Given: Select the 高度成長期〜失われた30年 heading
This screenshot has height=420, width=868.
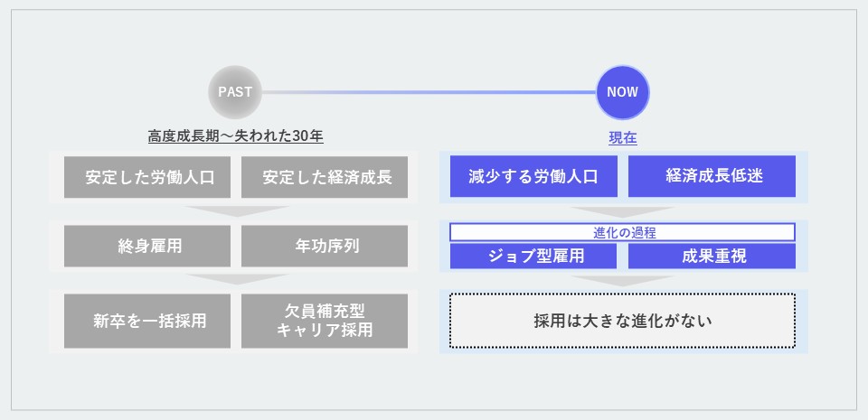Looking at the screenshot, I should 236,136.
